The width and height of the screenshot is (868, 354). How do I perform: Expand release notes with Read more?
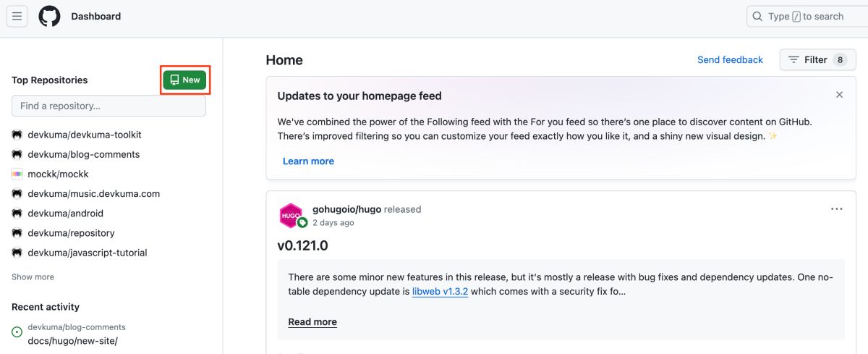[x=312, y=322]
